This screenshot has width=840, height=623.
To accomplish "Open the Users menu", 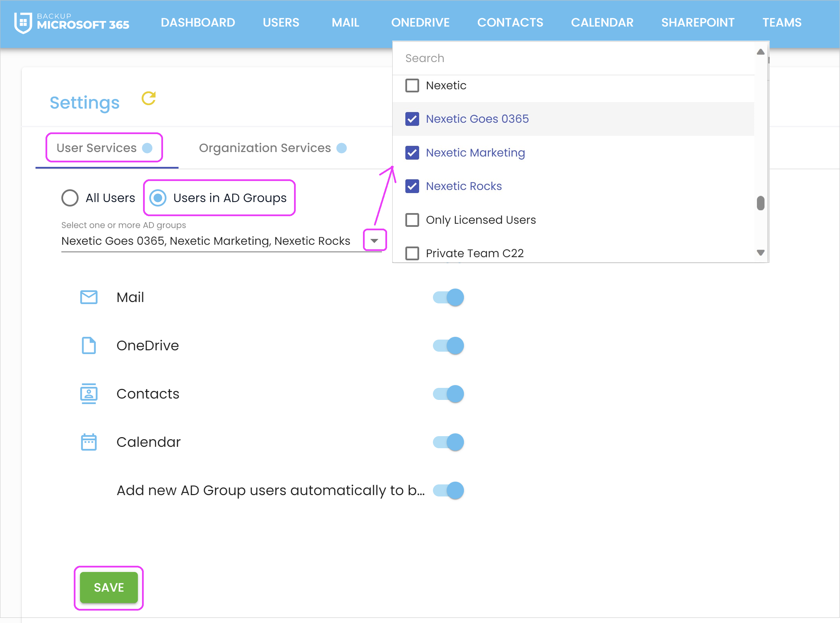I will pyautogui.click(x=281, y=23).
